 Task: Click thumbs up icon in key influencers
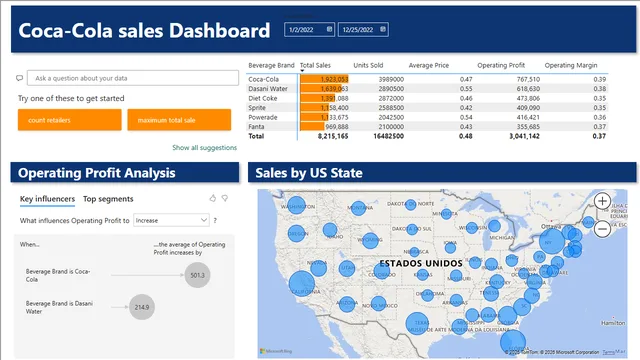tap(213, 198)
